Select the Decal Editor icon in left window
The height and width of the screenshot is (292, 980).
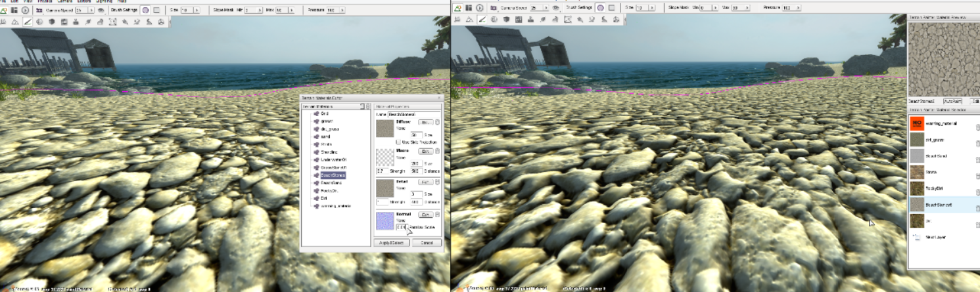[x=76, y=22]
